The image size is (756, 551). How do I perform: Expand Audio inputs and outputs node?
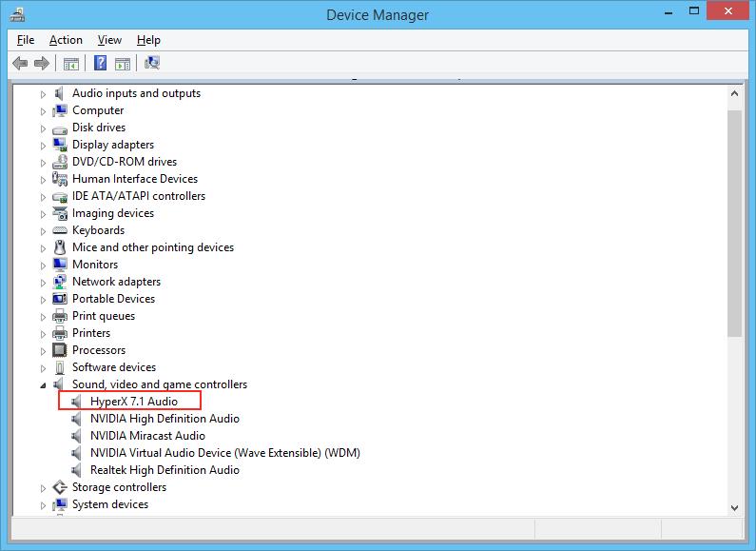tap(43, 94)
